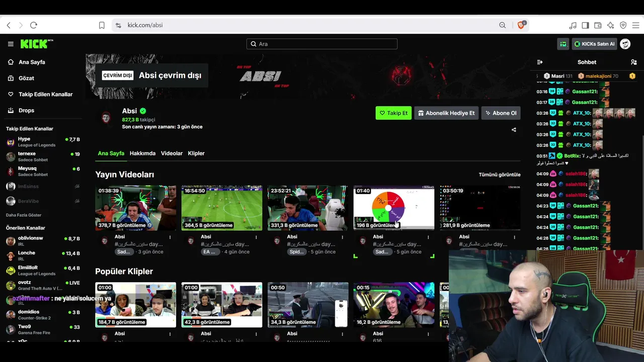Reload the page with refresh icon
Viewport: 644px width, 362px height.
click(x=34, y=25)
